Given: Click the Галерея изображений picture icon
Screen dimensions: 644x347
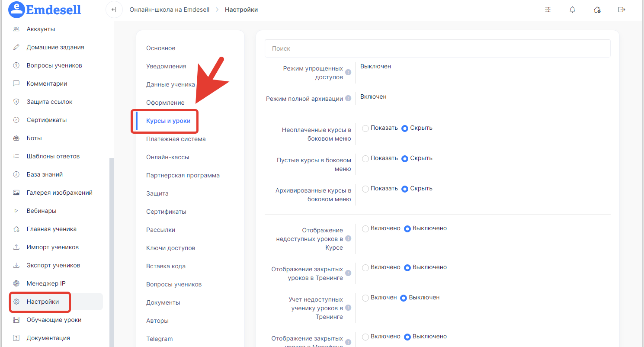Looking at the screenshot, I should pos(16,193).
